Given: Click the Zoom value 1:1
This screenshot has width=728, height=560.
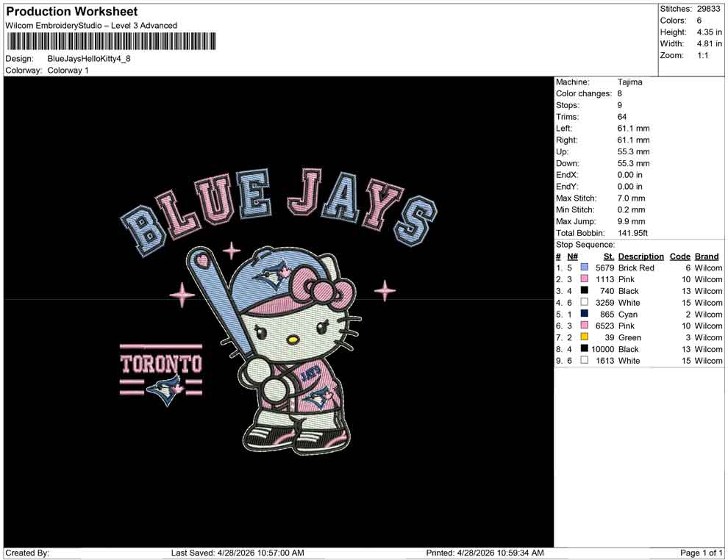Looking at the screenshot, I should tap(703, 55).
